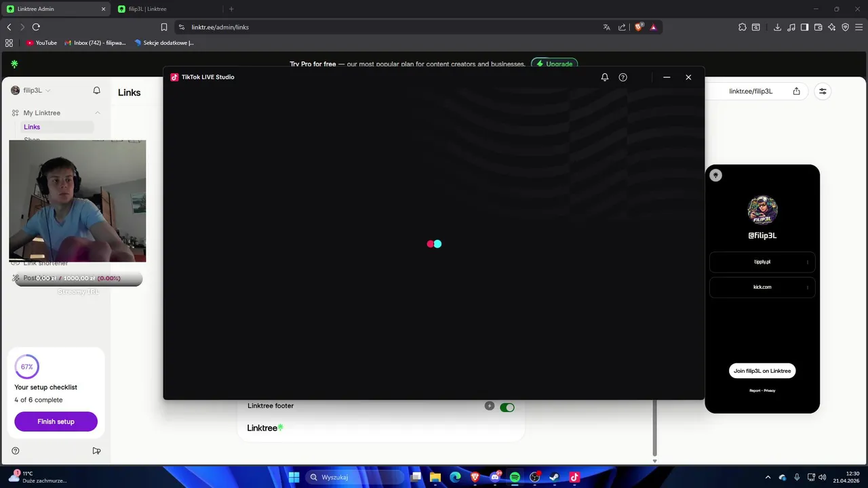Image resolution: width=868 pixels, height=488 pixels.
Task: Open Linktree settings sliders icon
Action: point(823,91)
